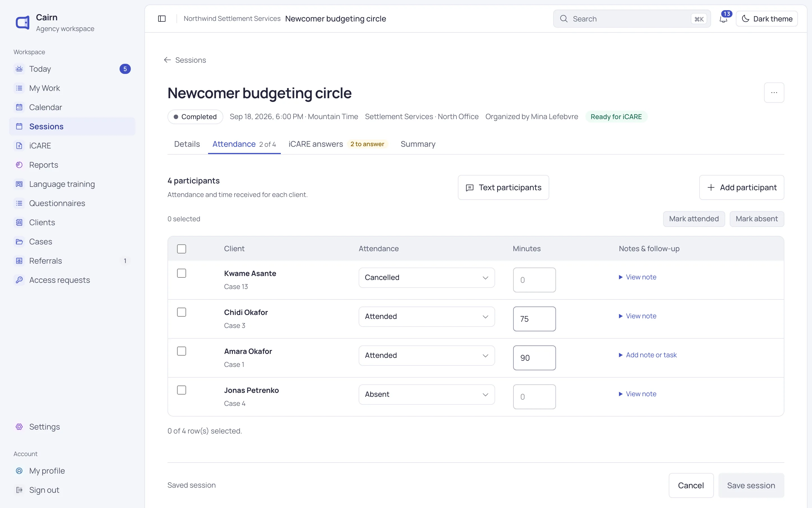Expand View note for Kwame Asante
Image resolution: width=812 pixels, height=508 pixels.
click(637, 277)
